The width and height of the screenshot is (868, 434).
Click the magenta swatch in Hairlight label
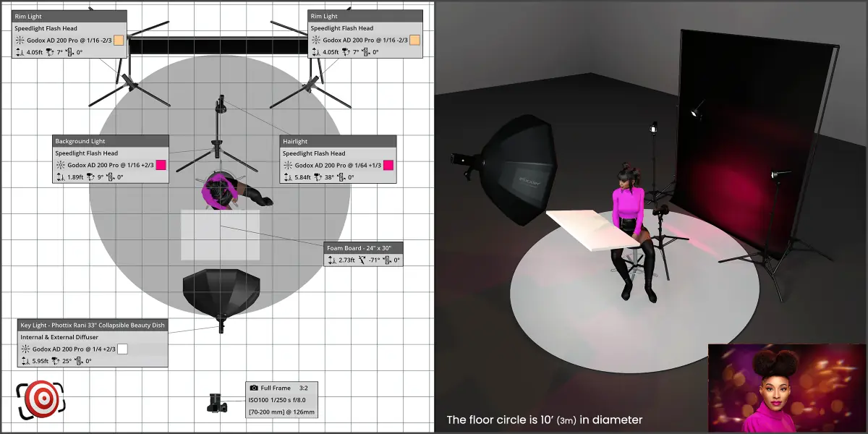click(388, 166)
